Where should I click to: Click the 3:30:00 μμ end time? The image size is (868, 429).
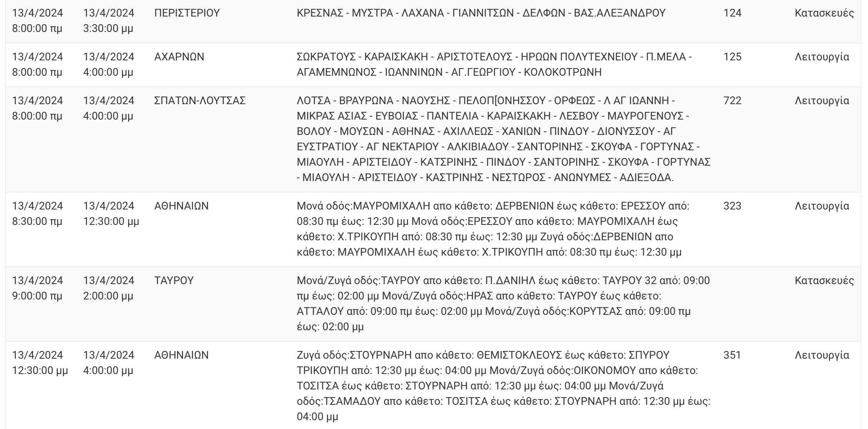tap(108, 28)
